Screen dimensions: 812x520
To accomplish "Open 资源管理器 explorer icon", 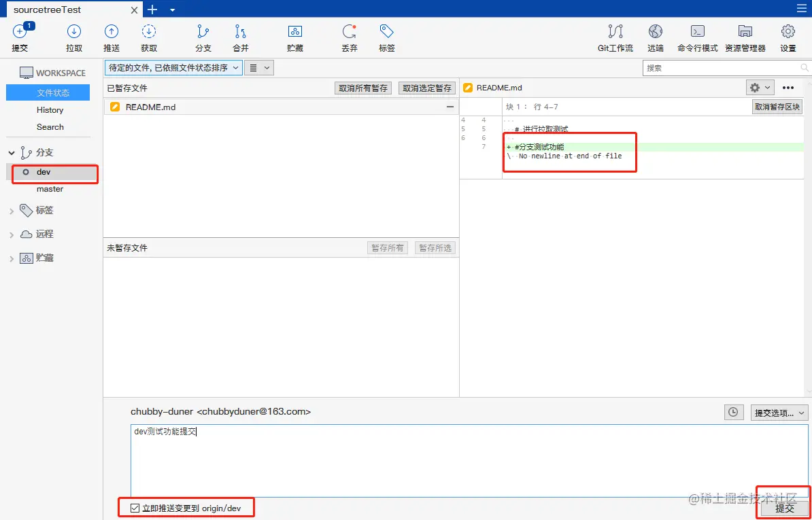I will (745, 32).
